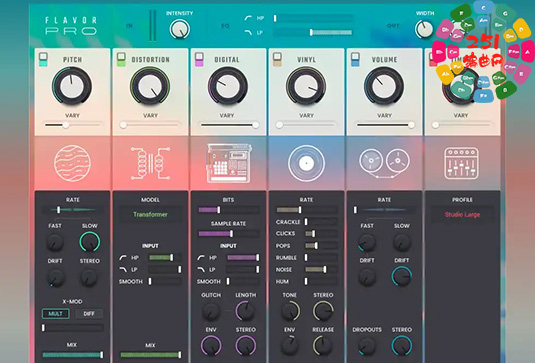Open the Profile dropdown showing Studio Large
535x363 pixels.
pos(462,215)
